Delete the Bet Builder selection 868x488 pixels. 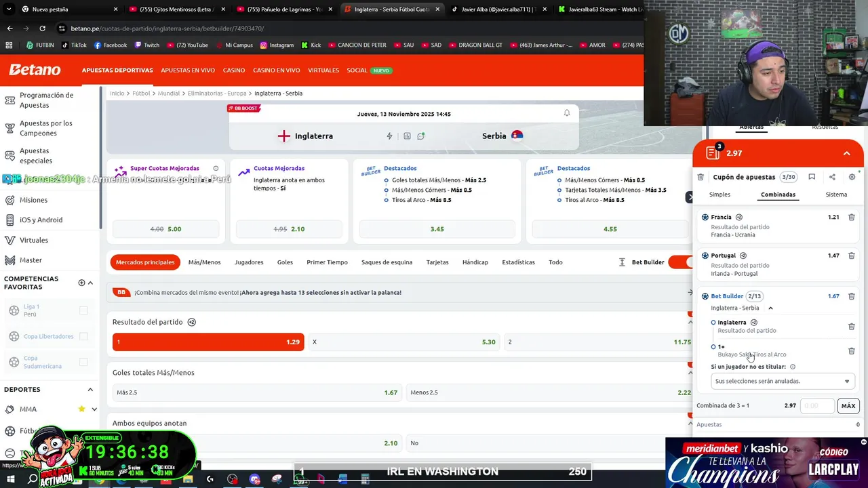(x=852, y=296)
